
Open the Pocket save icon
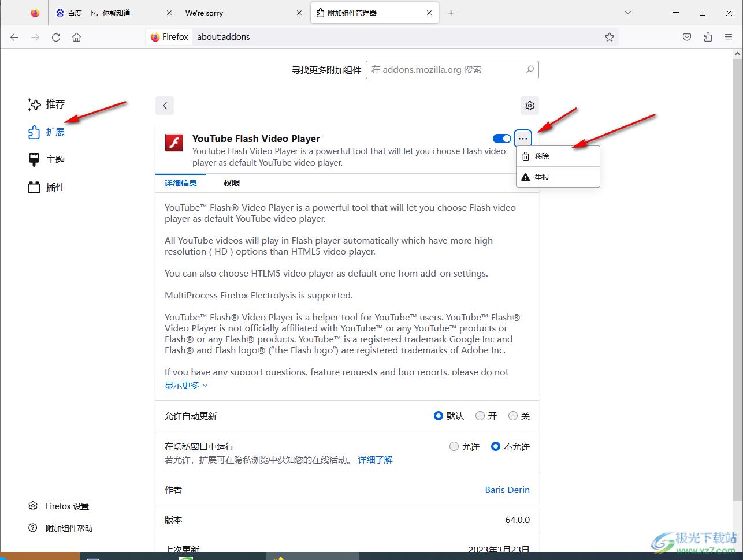coord(687,37)
